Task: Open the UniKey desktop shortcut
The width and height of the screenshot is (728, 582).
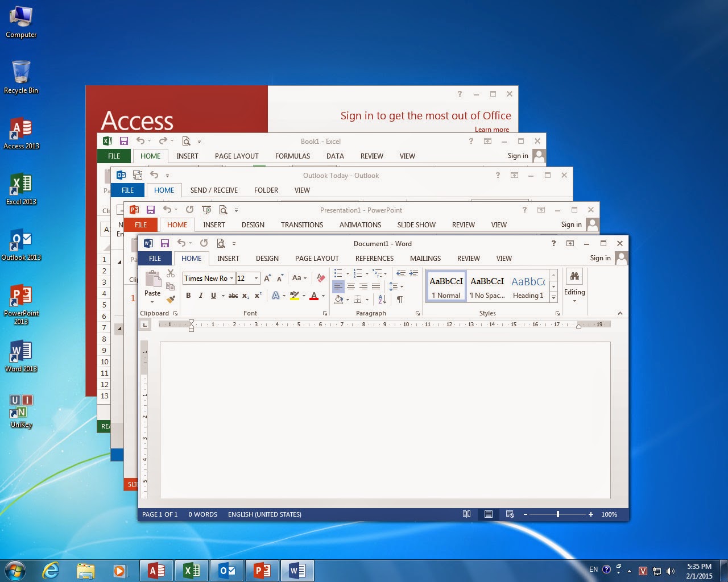Action: click(x=21, y=411)
